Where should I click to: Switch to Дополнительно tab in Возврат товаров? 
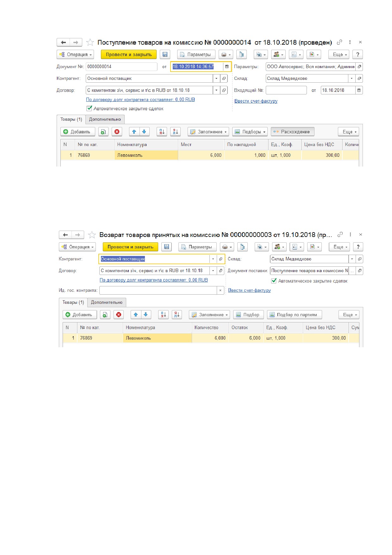(x=107, y=303)
